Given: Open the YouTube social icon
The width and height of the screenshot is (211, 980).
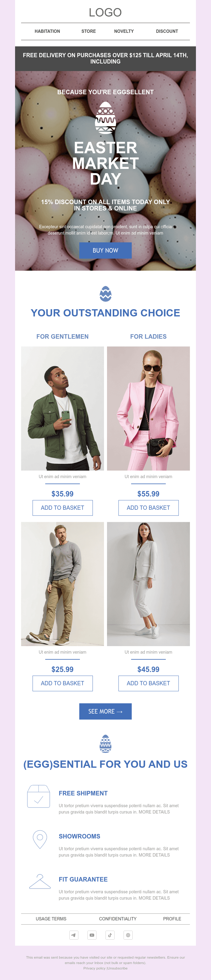Looking at the screenshot, I should pos(92,935).
